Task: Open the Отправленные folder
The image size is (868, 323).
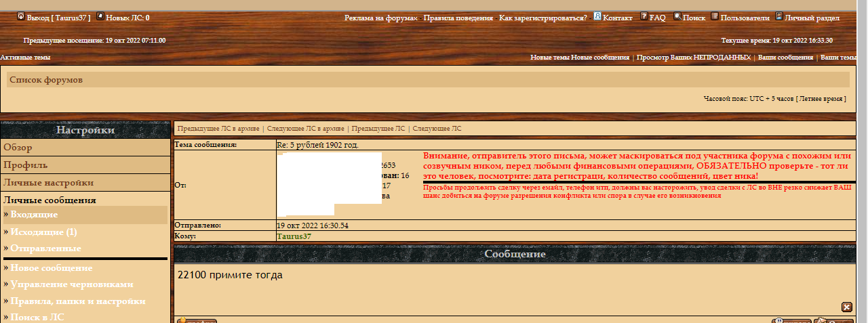Action: point(45,249)
